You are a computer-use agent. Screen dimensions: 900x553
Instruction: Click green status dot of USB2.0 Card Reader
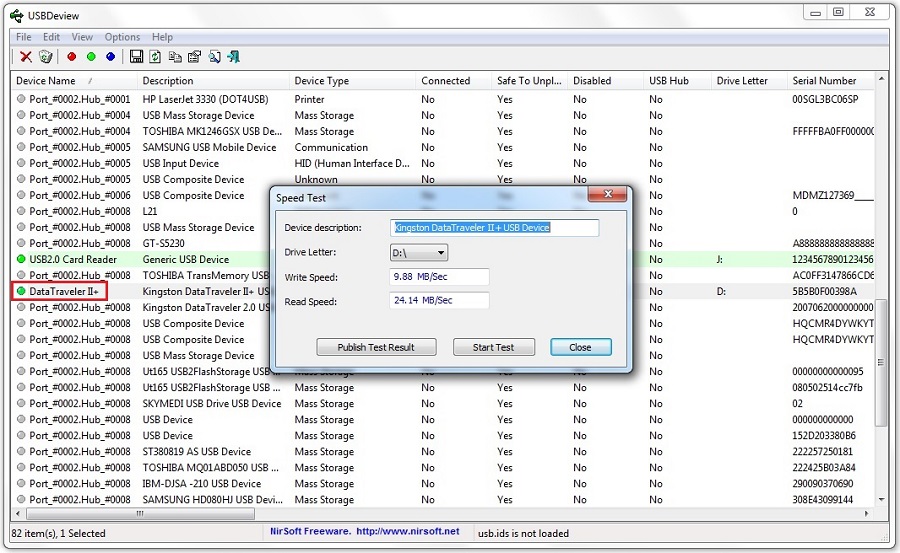click(x=21, y=259)
